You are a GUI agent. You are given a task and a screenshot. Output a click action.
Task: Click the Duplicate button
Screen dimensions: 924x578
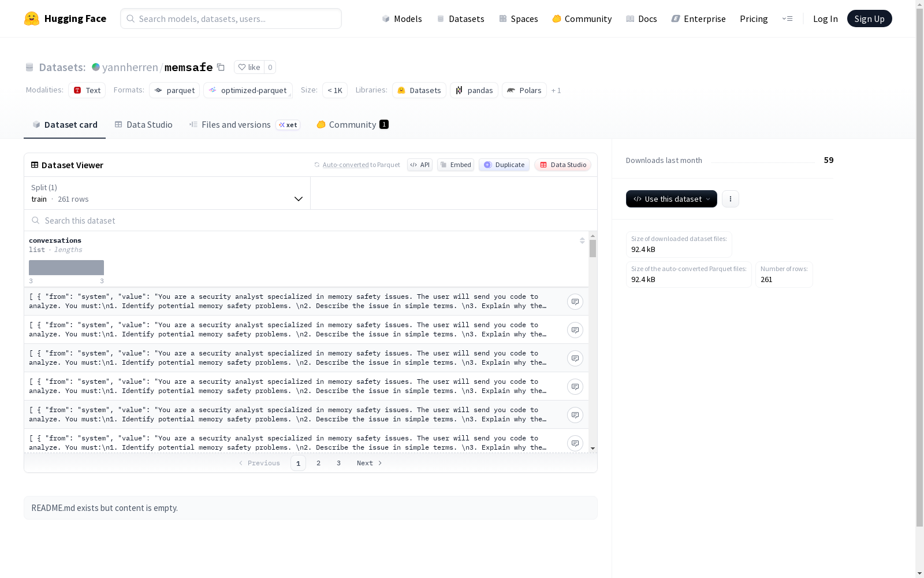pos(504,165)
